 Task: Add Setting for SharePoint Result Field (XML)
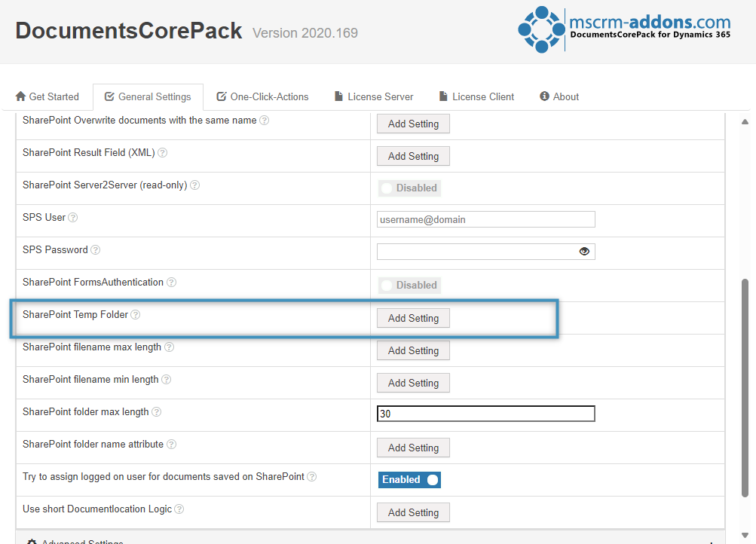coord(413,156)
